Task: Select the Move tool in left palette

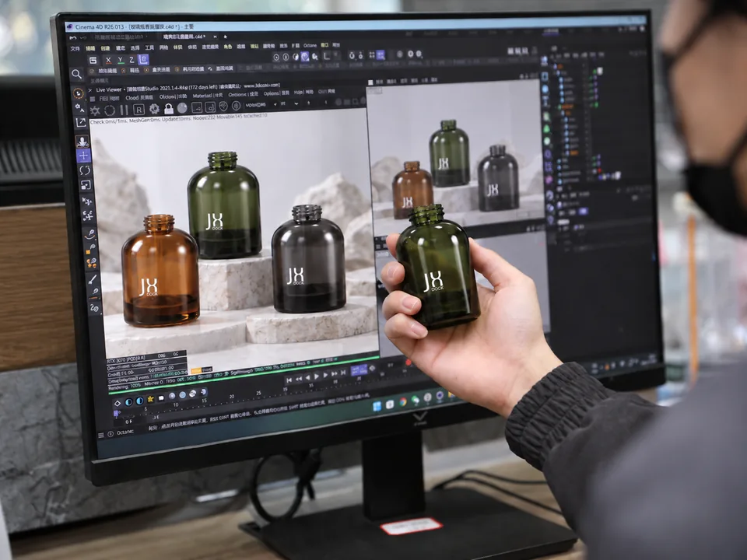Action: (83, 156)
